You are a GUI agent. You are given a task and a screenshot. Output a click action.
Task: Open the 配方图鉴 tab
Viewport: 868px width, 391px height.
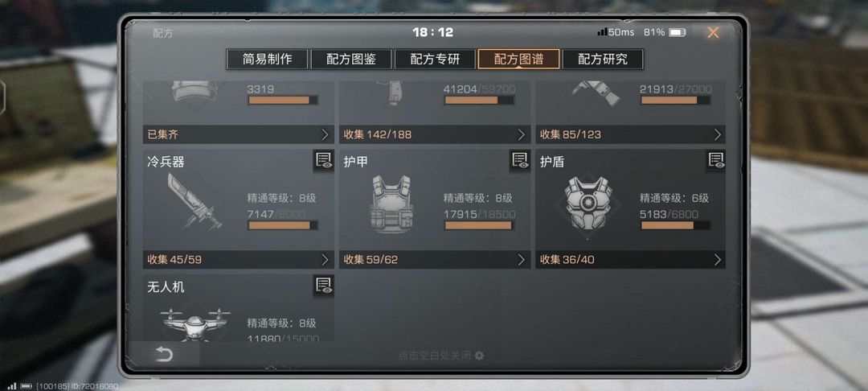point(351,60)
